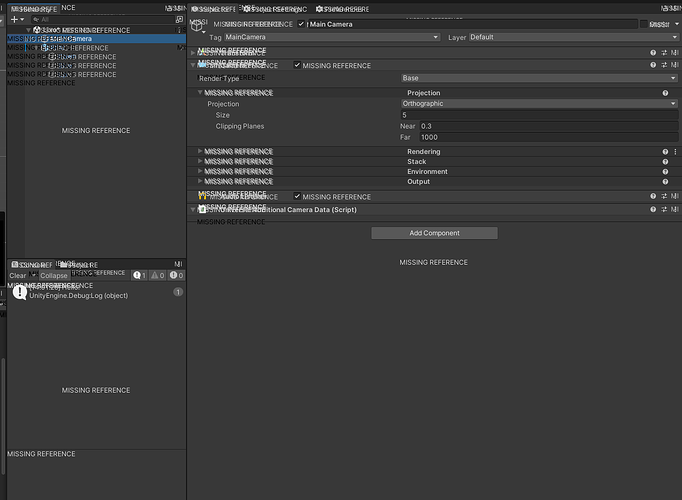Toggle the Collapse button in Console

(x=54, y=276)
